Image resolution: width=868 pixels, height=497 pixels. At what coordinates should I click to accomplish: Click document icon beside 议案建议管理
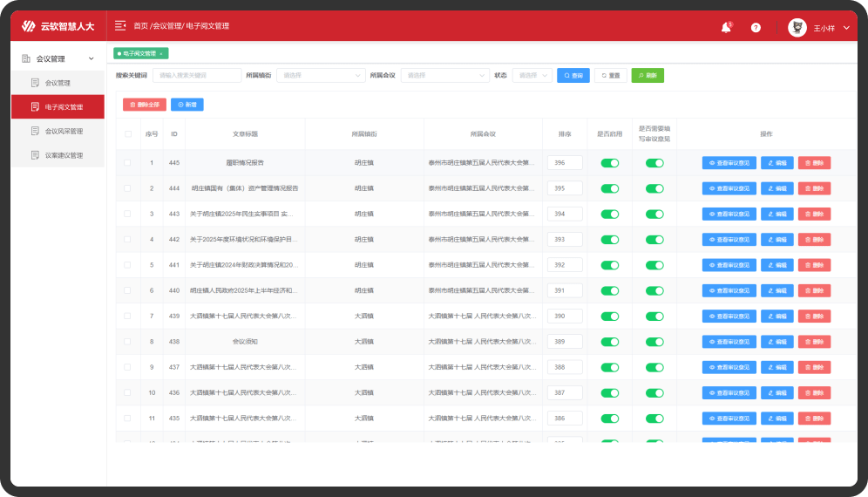36,155
